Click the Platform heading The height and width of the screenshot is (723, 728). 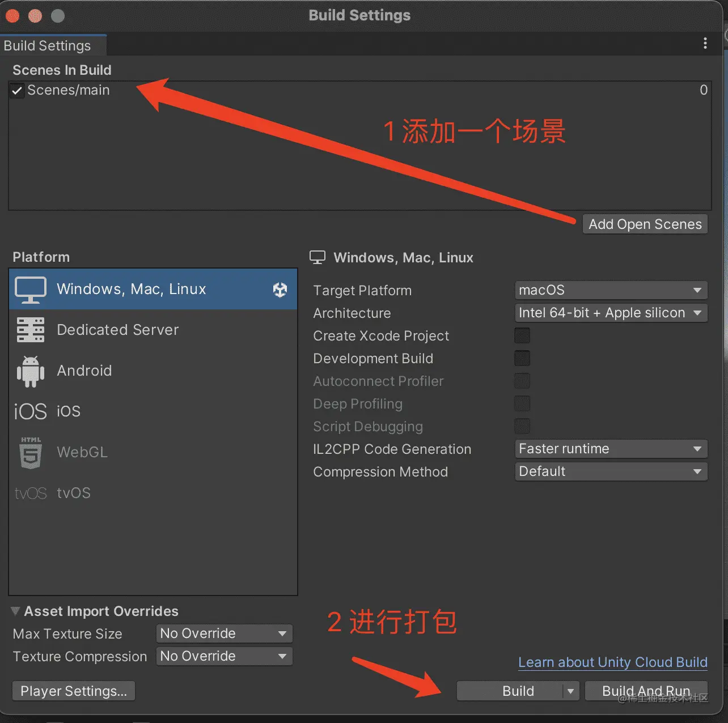[41, 257]
